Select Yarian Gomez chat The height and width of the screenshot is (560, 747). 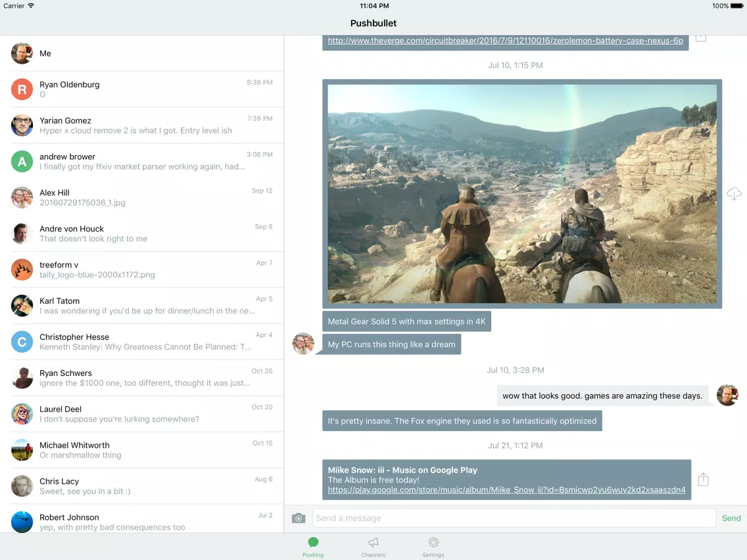pos(142,126)
